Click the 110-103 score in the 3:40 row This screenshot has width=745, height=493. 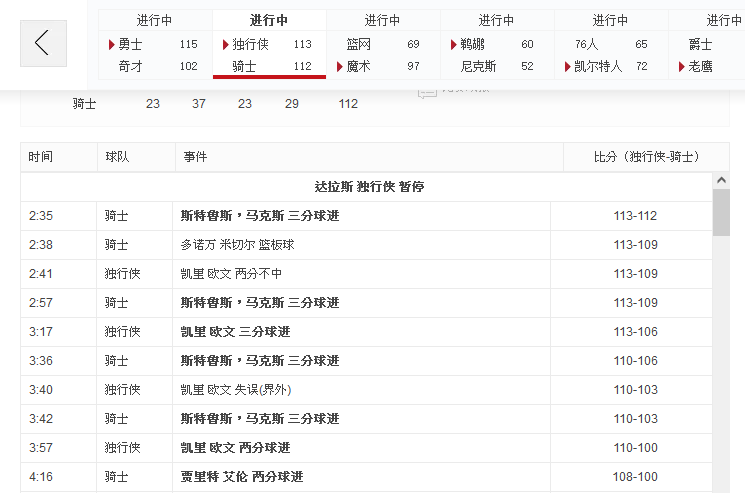click(x=635, y=389)
